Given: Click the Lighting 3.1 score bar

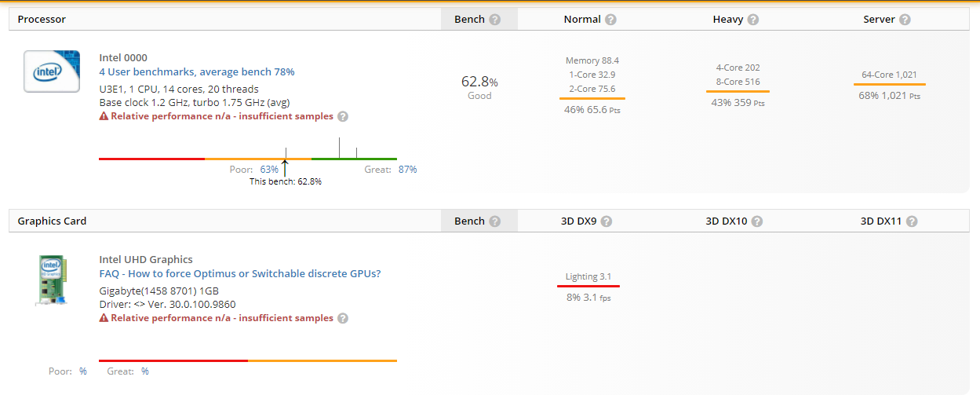Looking at the screenshot, I should pyautogui.click(x=588, y=286).
